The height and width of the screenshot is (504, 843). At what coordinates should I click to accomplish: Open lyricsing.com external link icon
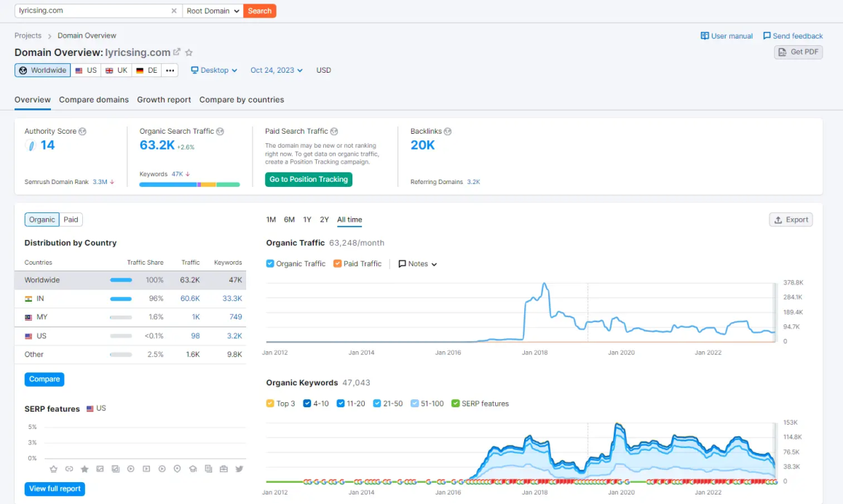click(x=176, y=52)
